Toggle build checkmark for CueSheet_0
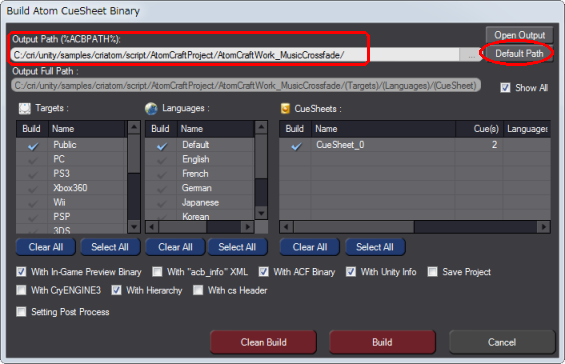 [x=296, y=146]
